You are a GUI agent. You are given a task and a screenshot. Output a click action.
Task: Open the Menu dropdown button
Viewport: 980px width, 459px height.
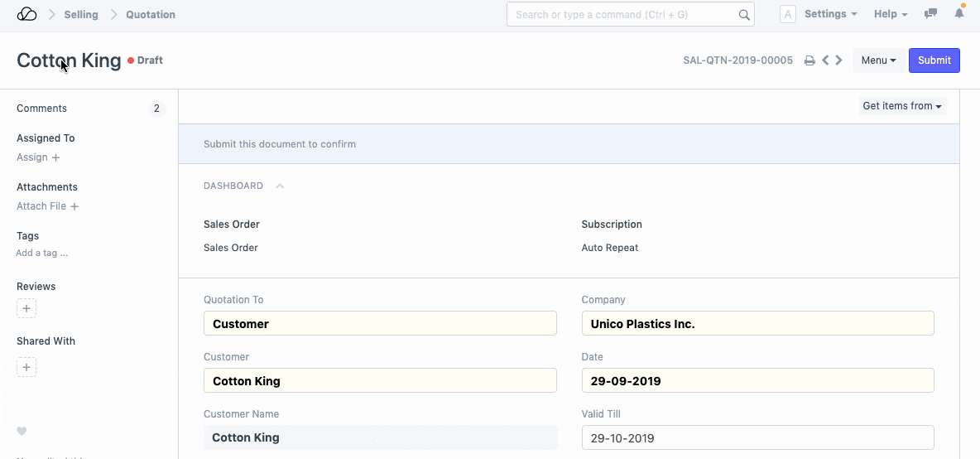(x=878, y=60)
